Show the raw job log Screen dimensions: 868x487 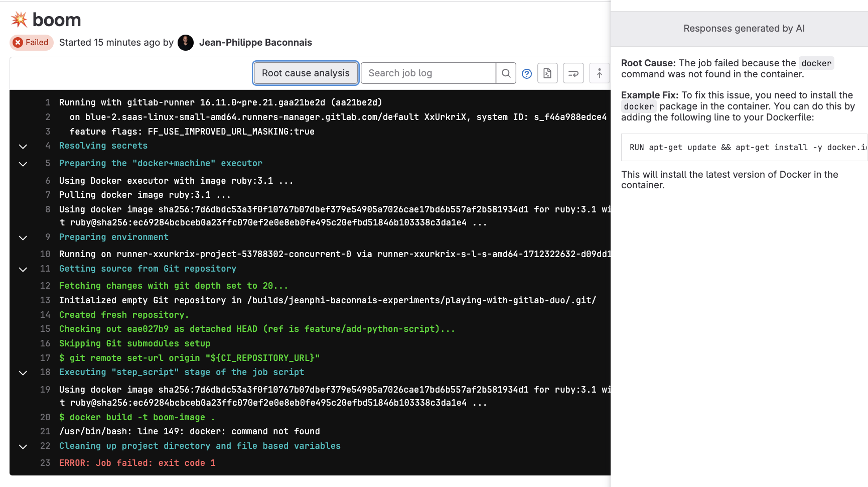coord(547,73)
